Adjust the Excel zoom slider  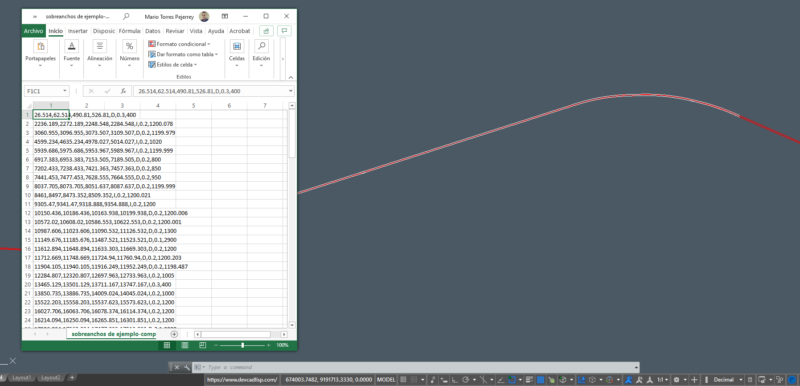[242, 345]
